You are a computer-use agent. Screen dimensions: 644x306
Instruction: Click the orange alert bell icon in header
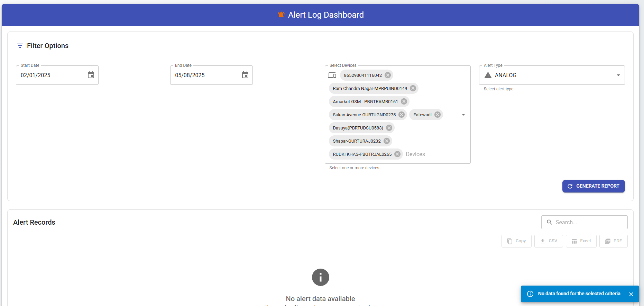pyautogui.click(x=281, y=15)
